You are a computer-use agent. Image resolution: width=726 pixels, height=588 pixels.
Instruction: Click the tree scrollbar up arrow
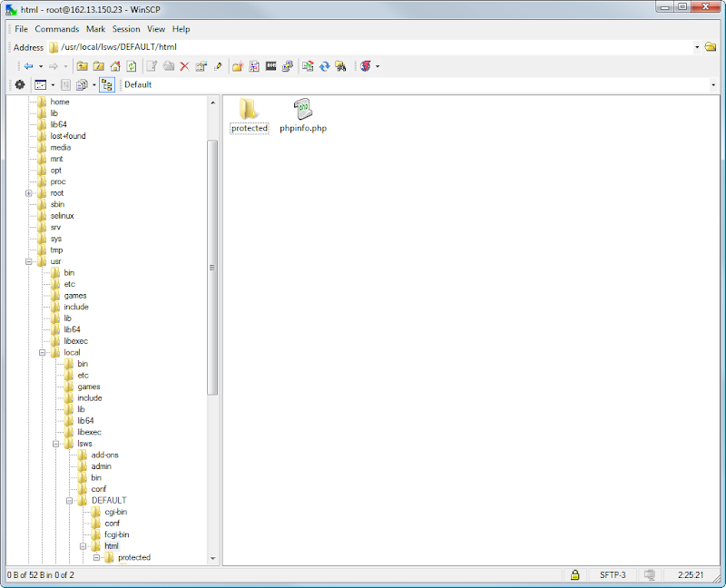point(212,103)
